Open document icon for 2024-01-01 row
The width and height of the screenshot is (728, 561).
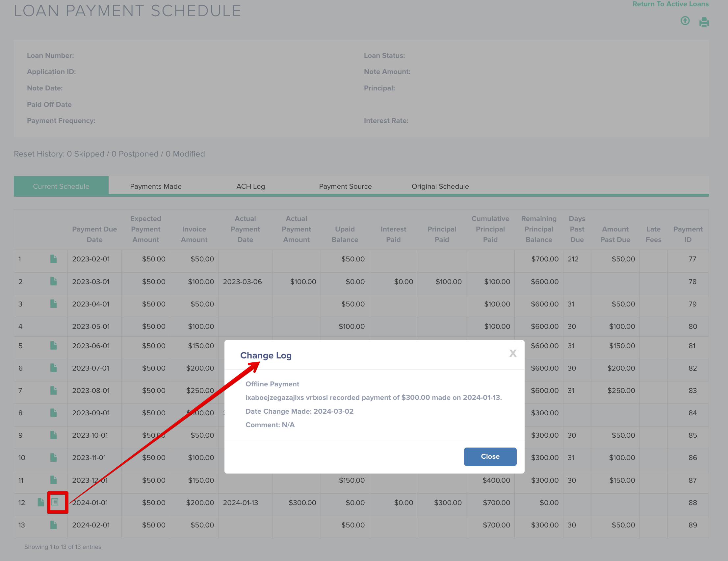pyautogui.click(x=41, y=502)
